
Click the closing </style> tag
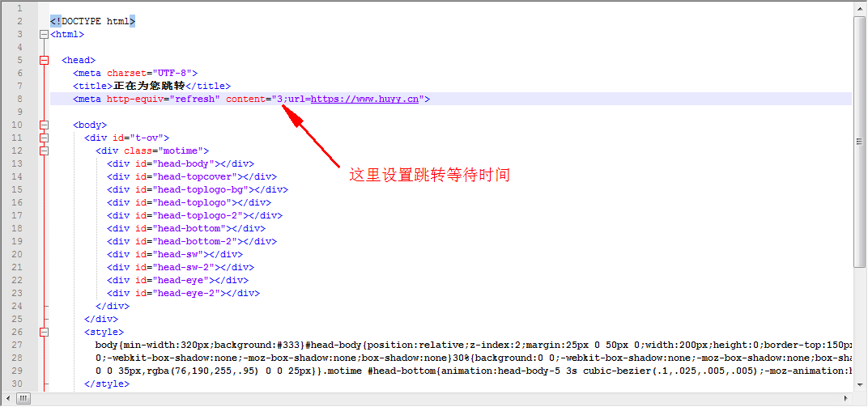click(x=107, y=384)
